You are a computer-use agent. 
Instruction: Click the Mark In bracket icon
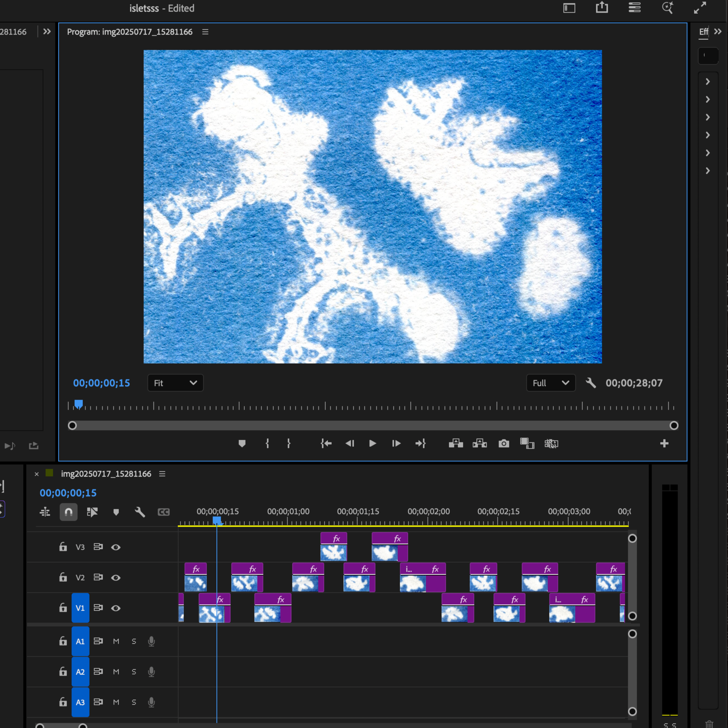click(267, 443)
